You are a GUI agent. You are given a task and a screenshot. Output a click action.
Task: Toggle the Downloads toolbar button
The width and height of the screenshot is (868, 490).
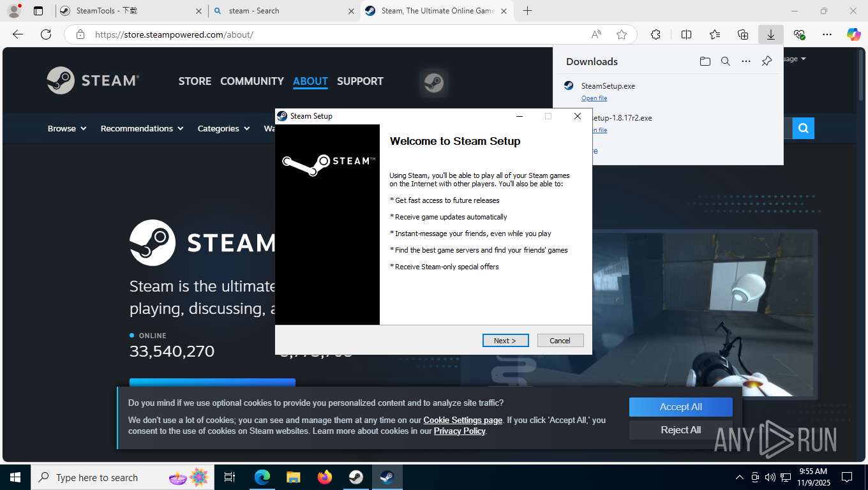771,34
